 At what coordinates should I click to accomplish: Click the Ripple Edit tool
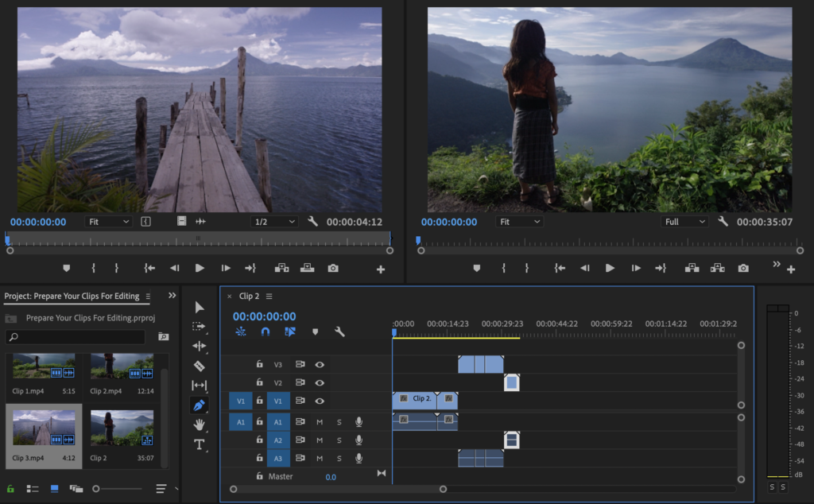click(x=199, y=346)
